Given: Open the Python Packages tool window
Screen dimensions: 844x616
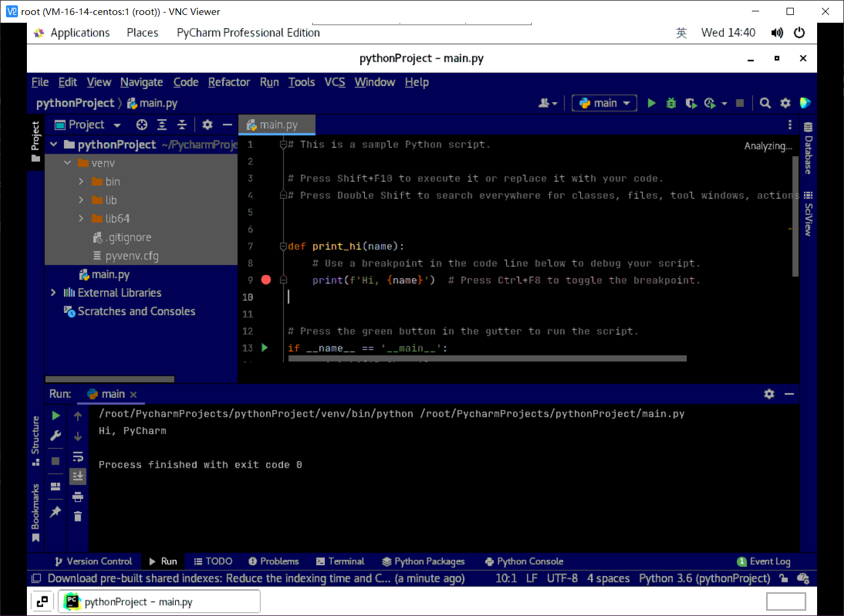Looking at the screenshot, I should coord(423,561).
